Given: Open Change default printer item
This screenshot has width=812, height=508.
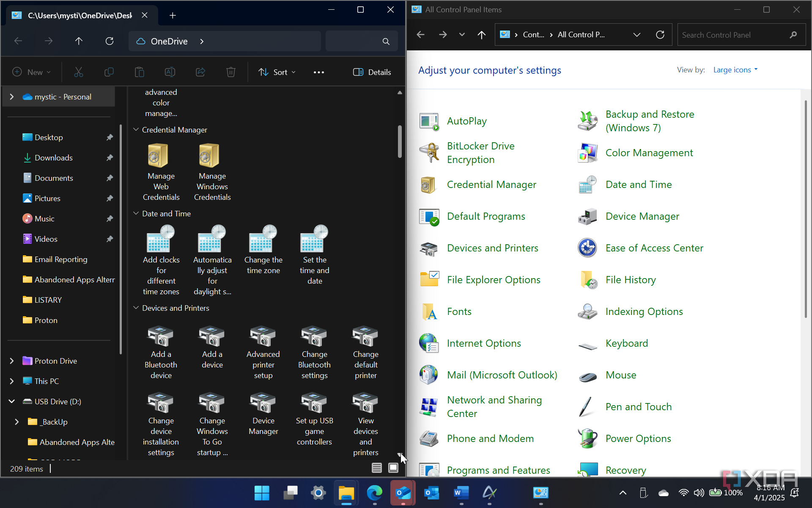Looking at the screenshot, I should [366, 353].
